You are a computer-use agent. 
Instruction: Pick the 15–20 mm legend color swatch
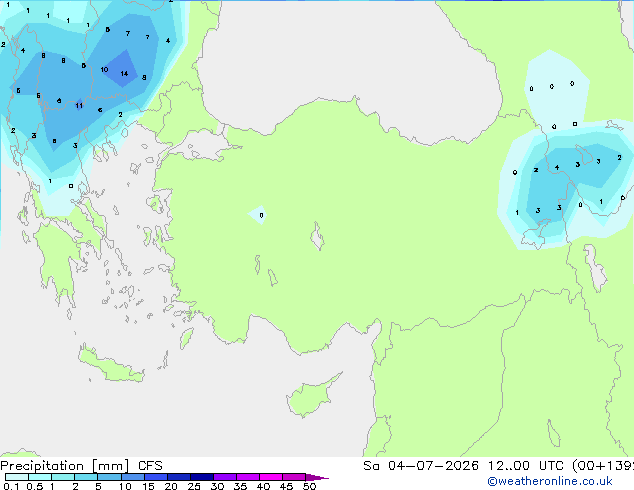coord(156,477)
